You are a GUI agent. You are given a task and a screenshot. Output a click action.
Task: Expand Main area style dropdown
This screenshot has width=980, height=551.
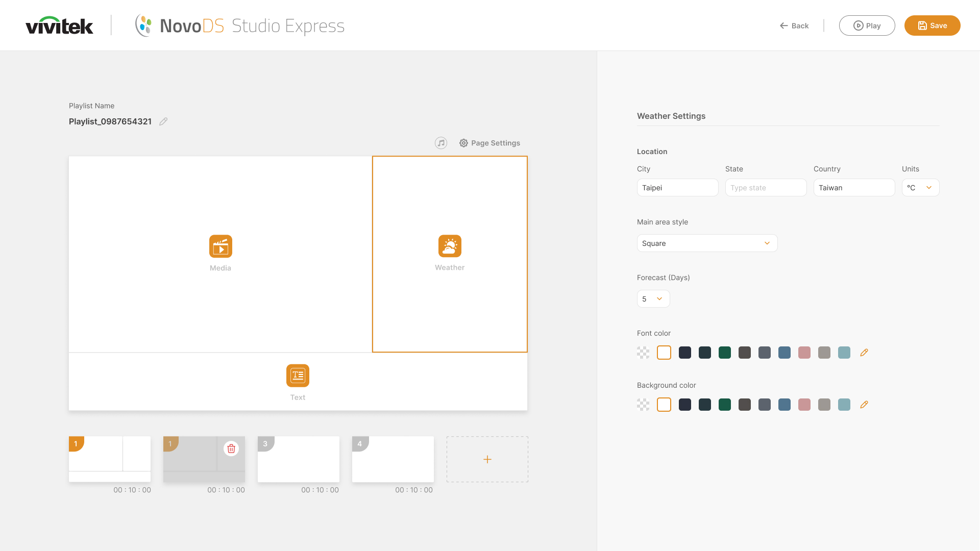[707, 243]
